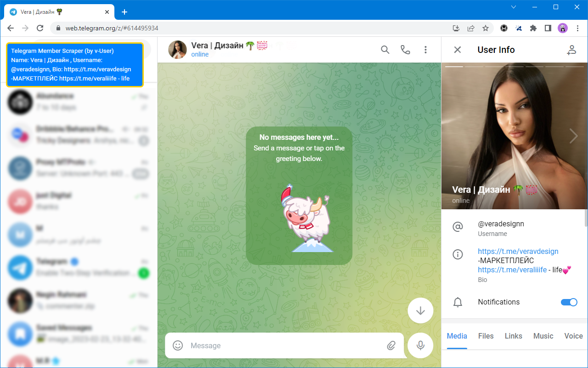
Task: Switch to the Links tab
Action: click(513, 336)
